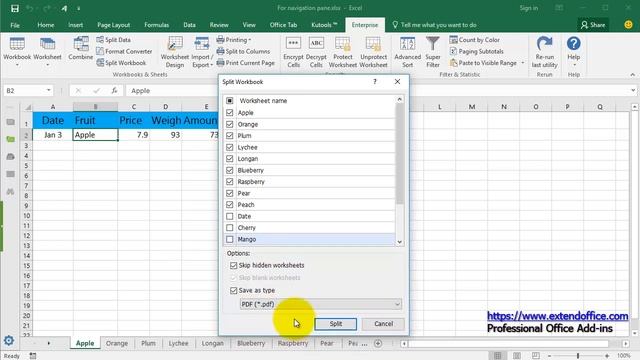Click the zoom in plus button
640x360 pixels.
pyautogui.click(x=607, y=356)
